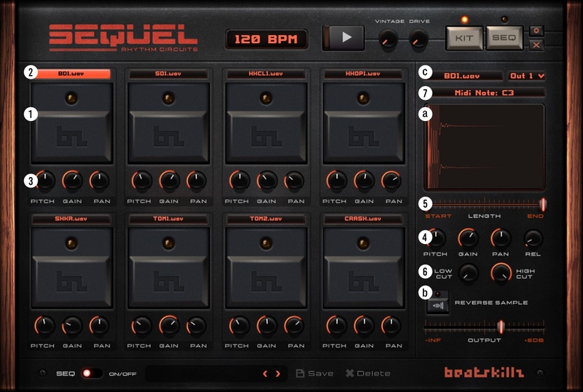Select the HHCL1.wav sample label
583x392 pixels.
click(266, 74)
